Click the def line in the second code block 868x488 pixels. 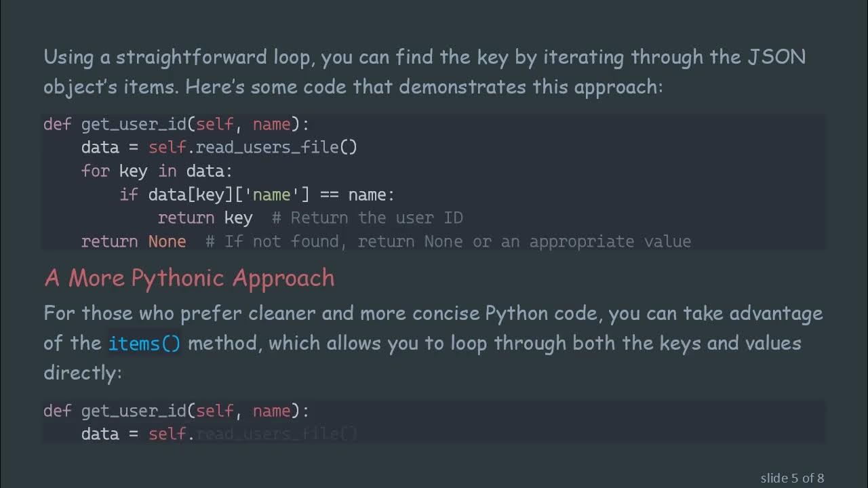pos(176,411)
